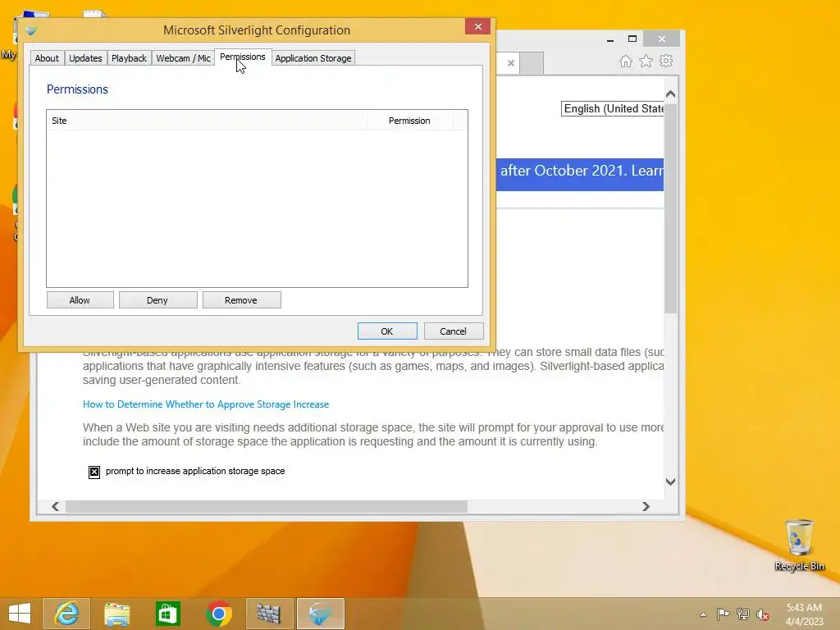Open browser Tools gear icon
This screenshot has width=840, height=630.
[666, 61]
